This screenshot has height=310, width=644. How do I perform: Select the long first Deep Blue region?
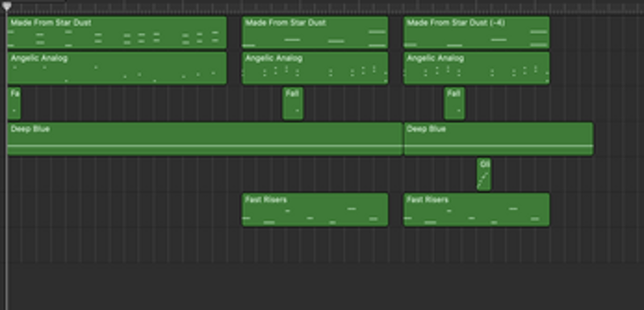[x=205, y=138]
